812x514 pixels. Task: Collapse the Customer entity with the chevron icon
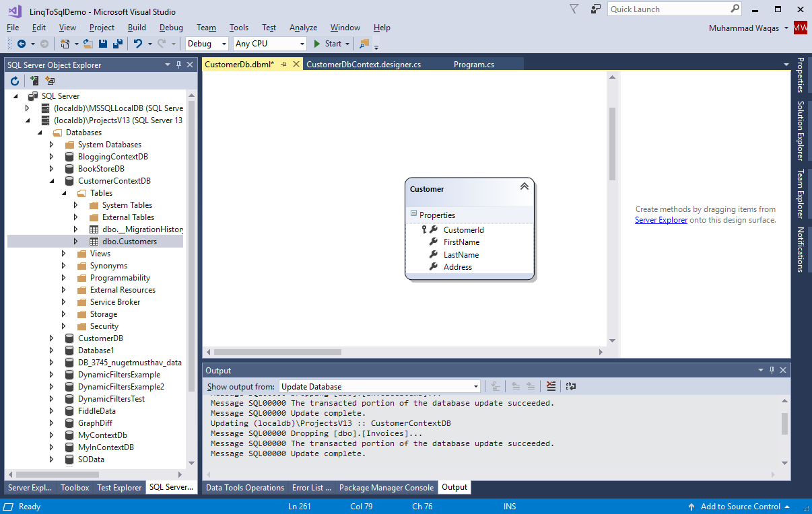[525, 186]
